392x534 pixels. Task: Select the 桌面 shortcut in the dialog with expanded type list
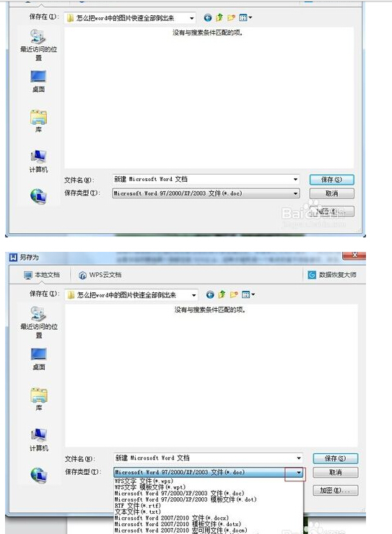(x=38, y=359)
